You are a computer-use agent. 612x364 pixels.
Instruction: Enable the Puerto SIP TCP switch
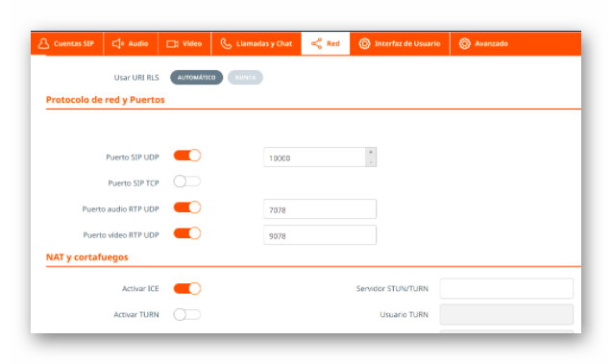tap(187, 182)
